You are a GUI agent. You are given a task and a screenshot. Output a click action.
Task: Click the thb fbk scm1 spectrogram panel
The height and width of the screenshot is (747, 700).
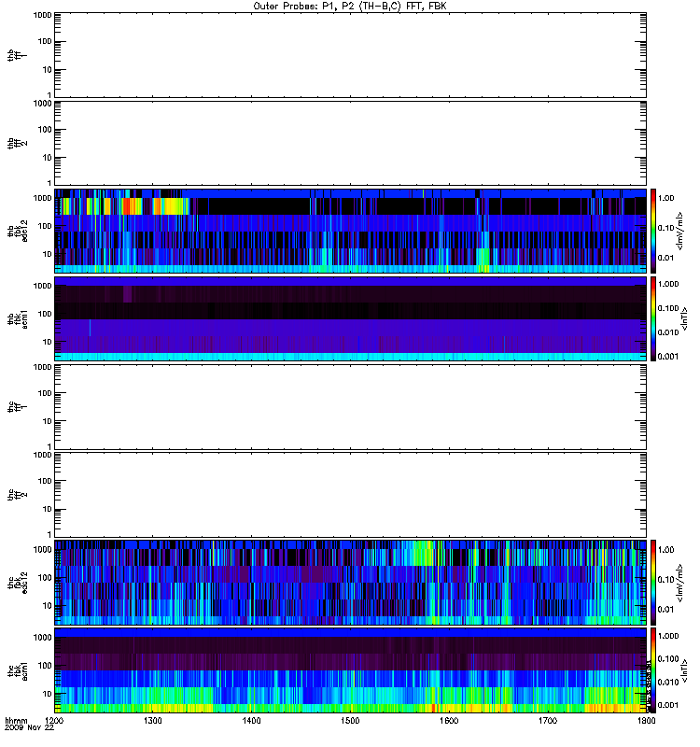coord(351,318)
